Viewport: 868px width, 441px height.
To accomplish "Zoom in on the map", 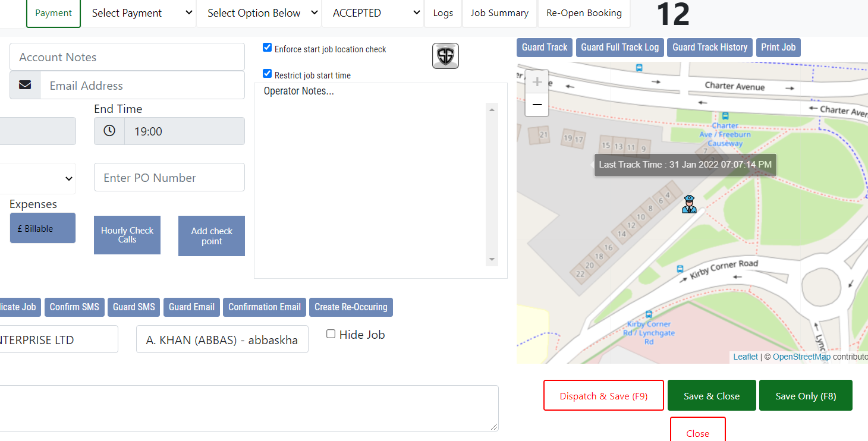I will click(537, 81).
